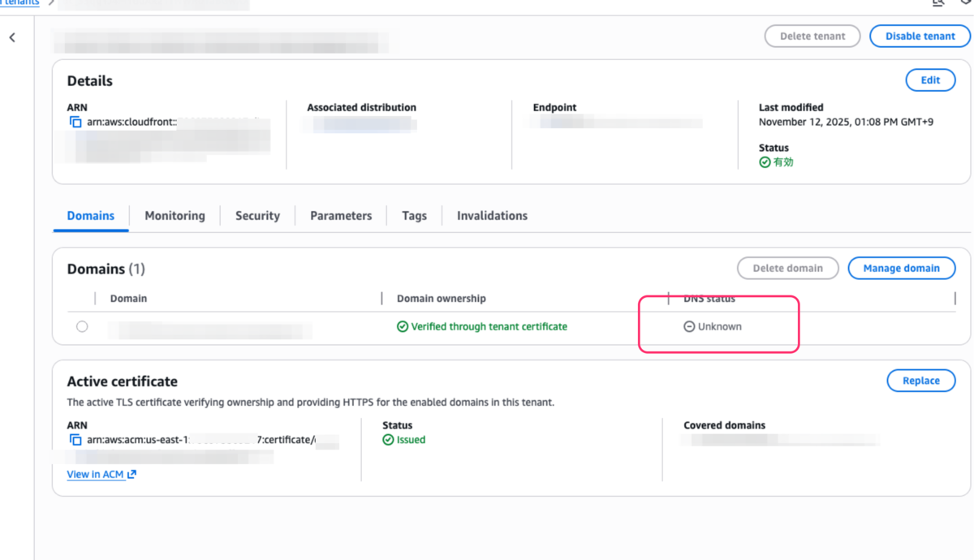Collapse the side panel with back chevron
This screenshot has width=974, height=560.
point(12,37)
